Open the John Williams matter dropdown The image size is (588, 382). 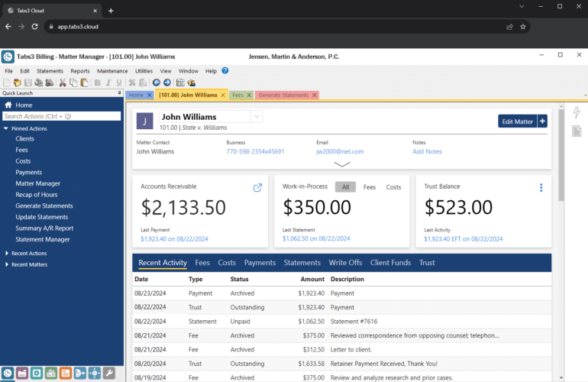coord(256,117)
